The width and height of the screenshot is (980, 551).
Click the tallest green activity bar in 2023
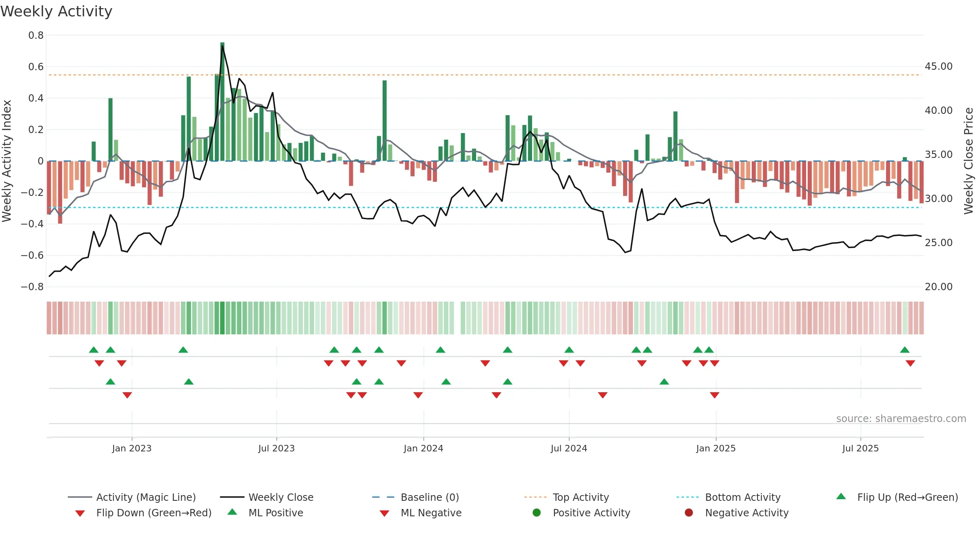click(222, 102)
